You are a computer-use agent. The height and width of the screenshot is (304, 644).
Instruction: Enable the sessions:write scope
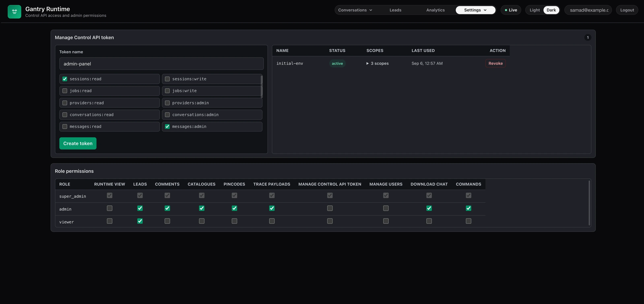(167, 79)
